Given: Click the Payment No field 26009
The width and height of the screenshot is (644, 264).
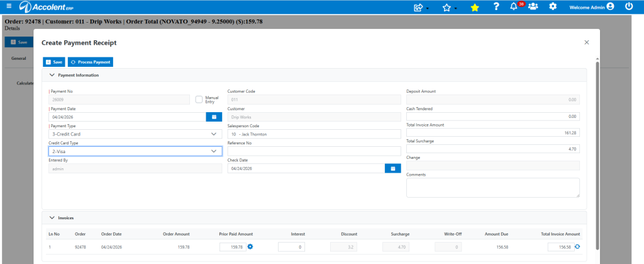Looking at the screenshot, I should 119,100.
